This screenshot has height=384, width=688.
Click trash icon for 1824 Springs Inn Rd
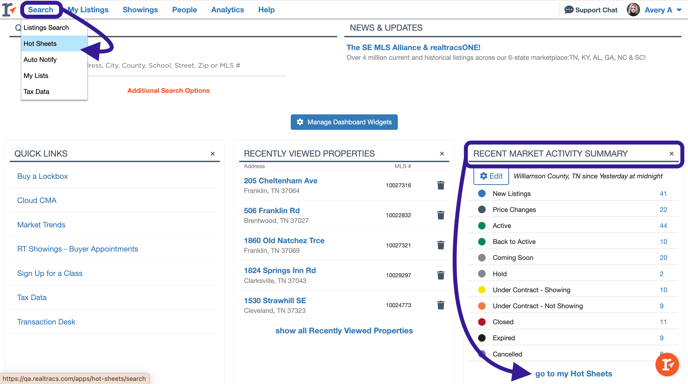tap(441, 275)
